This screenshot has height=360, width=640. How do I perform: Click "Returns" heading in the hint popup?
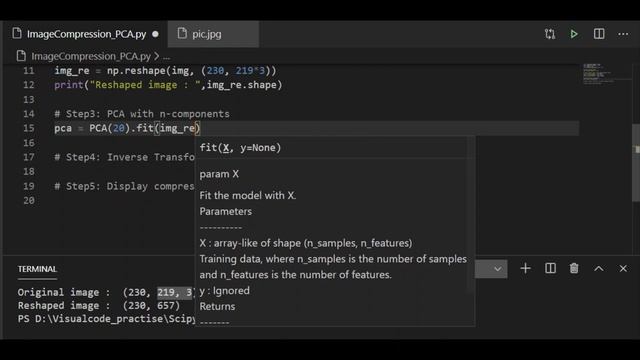click(217, 307)
